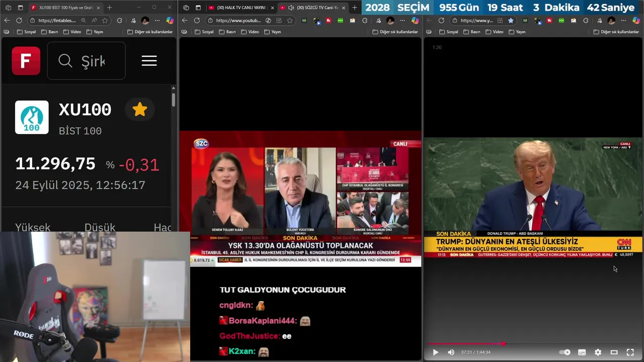Screen dimensions: 644x362
Task: Mute the SÖZCÜ TV tab speaker icon
Action: click(291, 8)
